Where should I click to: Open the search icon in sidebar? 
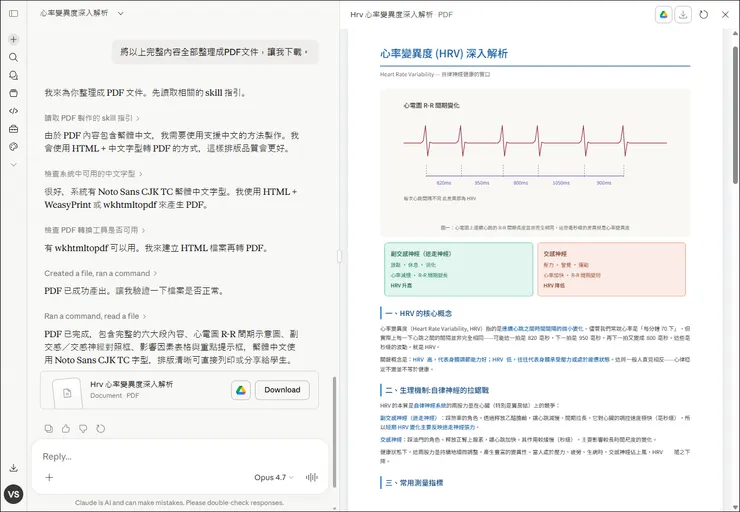14,58
